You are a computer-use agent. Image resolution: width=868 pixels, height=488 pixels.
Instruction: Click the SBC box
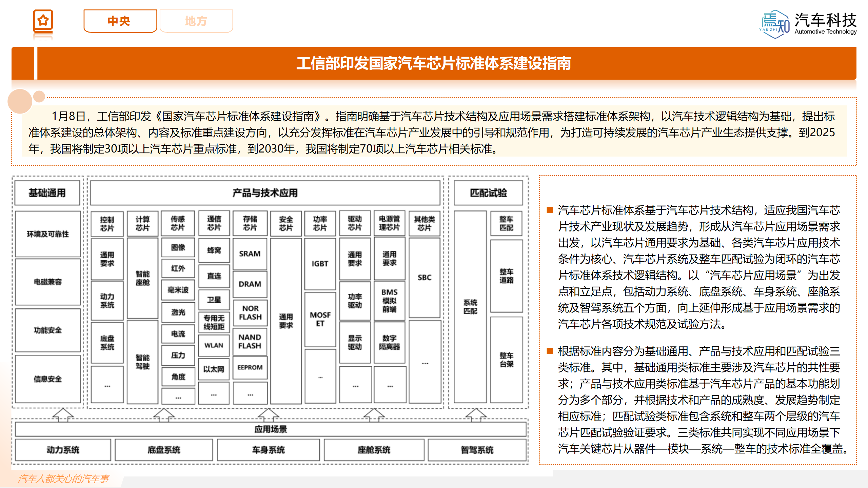[425, 278]
